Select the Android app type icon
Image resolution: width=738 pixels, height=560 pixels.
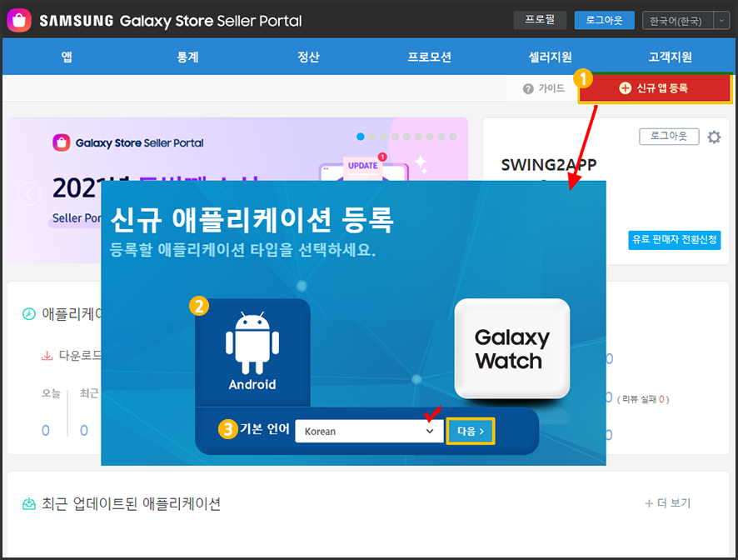tap(252, 352)
